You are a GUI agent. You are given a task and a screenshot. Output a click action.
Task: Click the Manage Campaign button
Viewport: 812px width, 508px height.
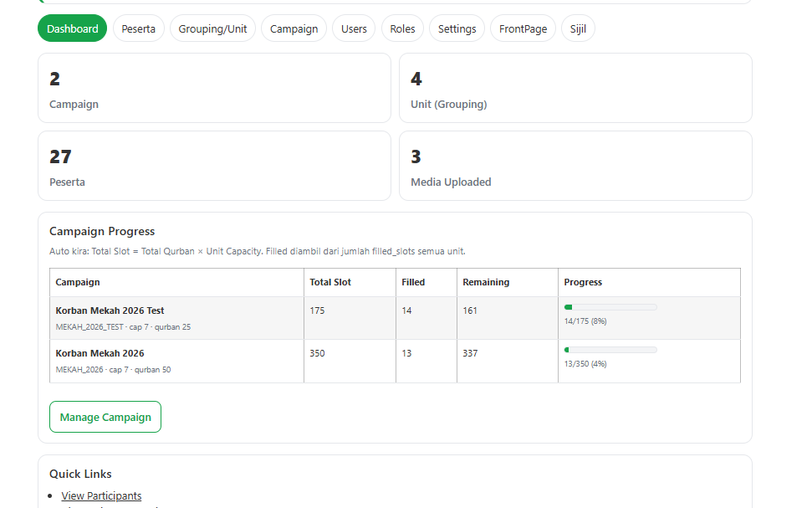tap(105, 416)
